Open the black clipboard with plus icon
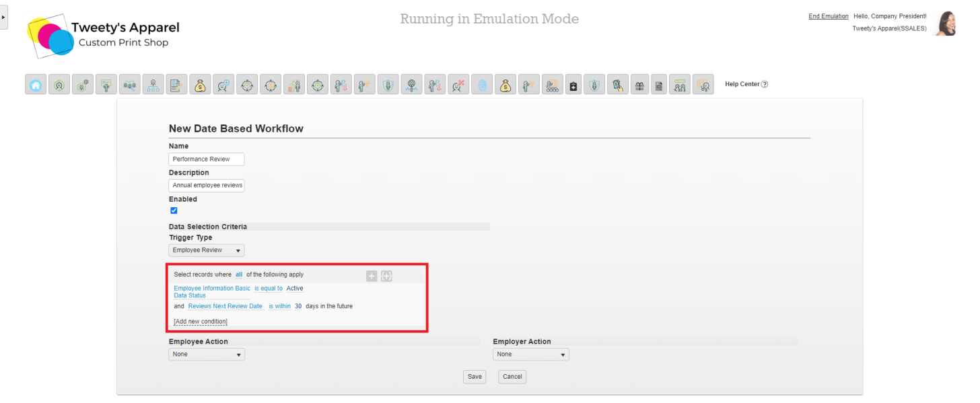This screenshot has height=403, width=980. click(x=573, y=84)
